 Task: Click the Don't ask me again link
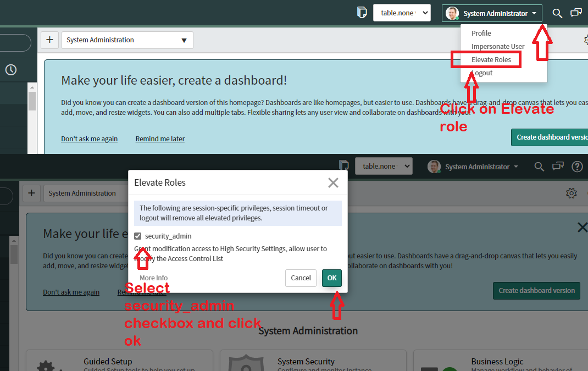(89, 139)
